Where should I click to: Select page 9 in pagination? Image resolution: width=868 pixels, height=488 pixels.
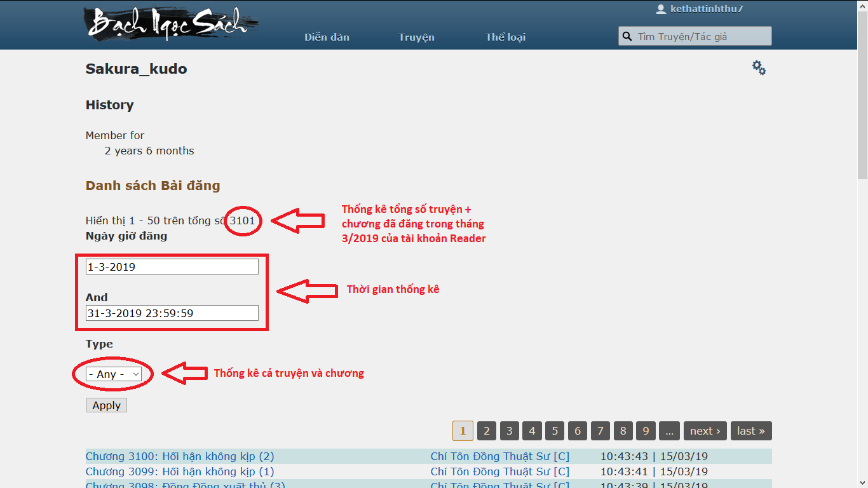click(x=645, y=431)
